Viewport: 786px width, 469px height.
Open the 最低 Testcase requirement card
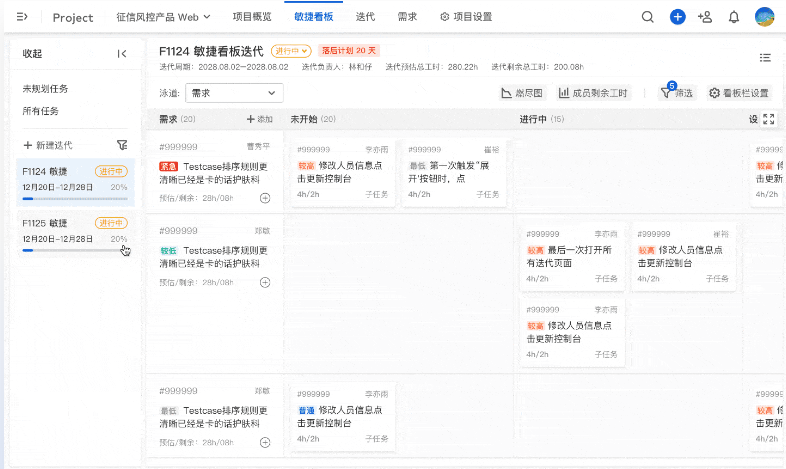(215, 417)
